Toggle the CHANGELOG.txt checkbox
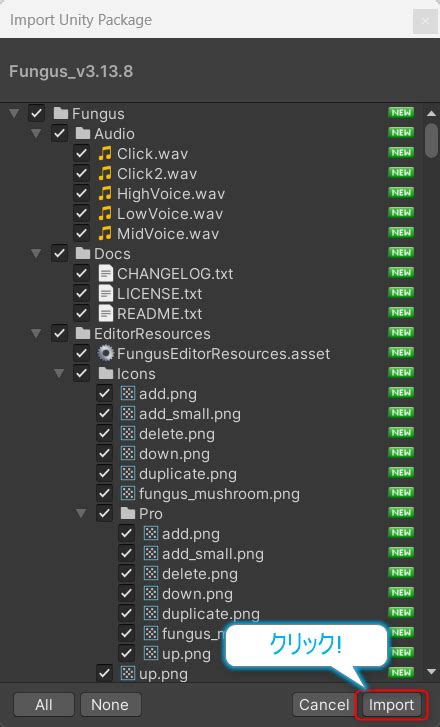Screen dimensions: 440x727 (x=82, y=274)
